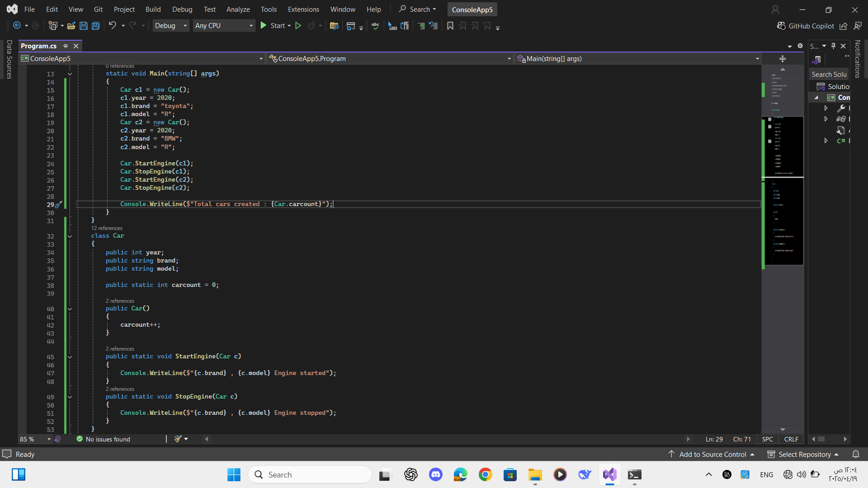This screenshot has height=488, width=868.
Task: Open the Notifications side tab
Action: click(858, 59)
